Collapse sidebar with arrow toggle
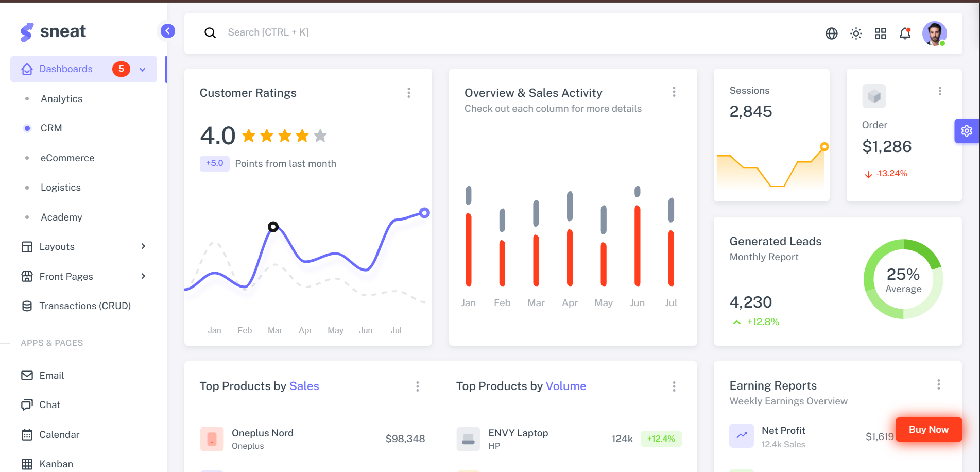Image resolution: width=980 pixels, height=472 pixels. pyautogui.click(x=167, y=31)
